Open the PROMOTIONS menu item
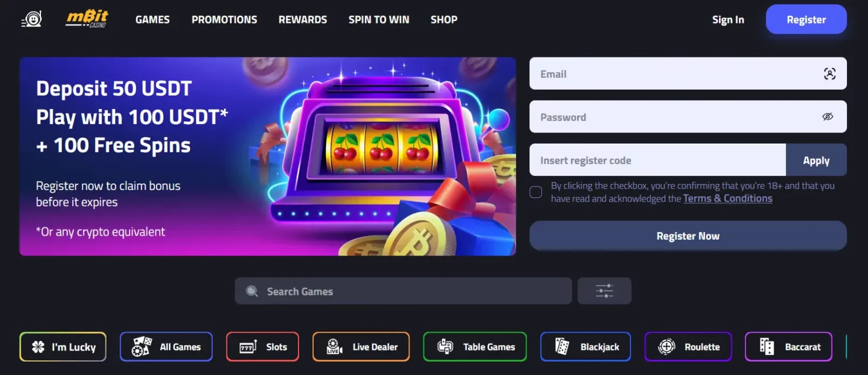Screen dimensions: 868x375 [x=224, y=19]
